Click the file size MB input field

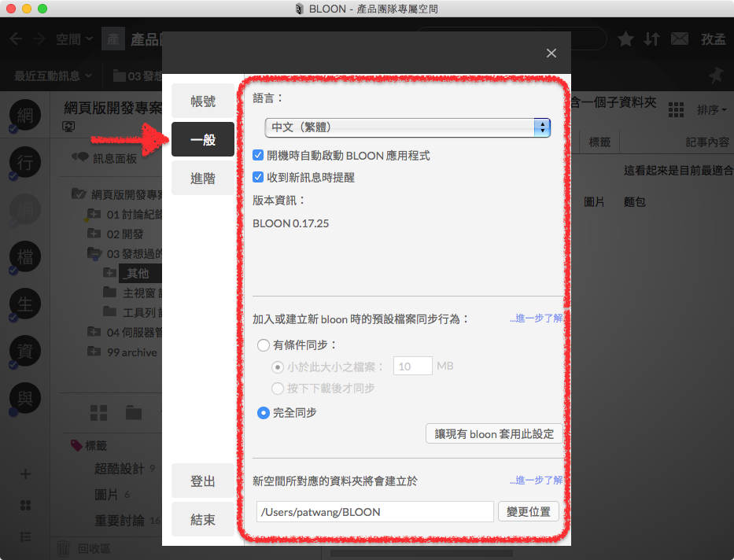coord(412,366)
